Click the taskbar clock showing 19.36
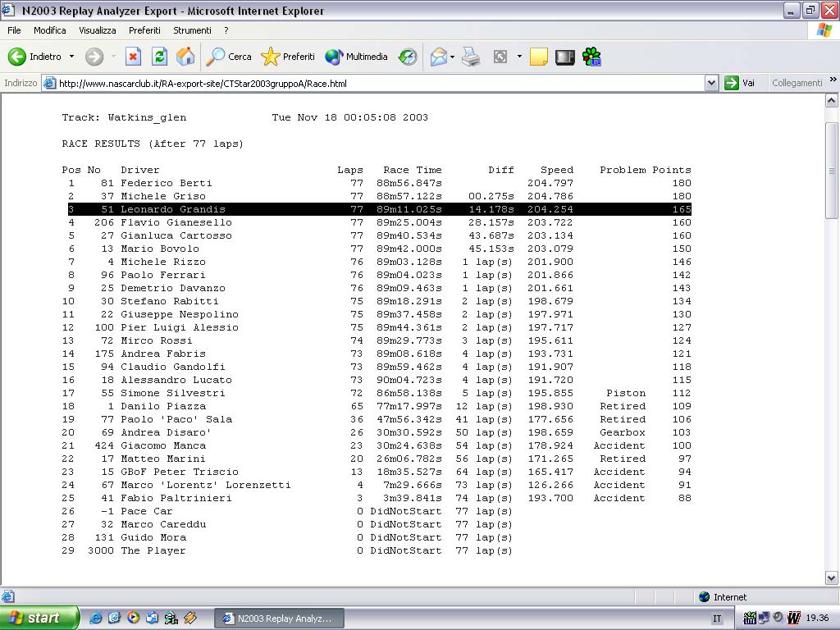This screenshot has width=840, height=630. (817, 618)
